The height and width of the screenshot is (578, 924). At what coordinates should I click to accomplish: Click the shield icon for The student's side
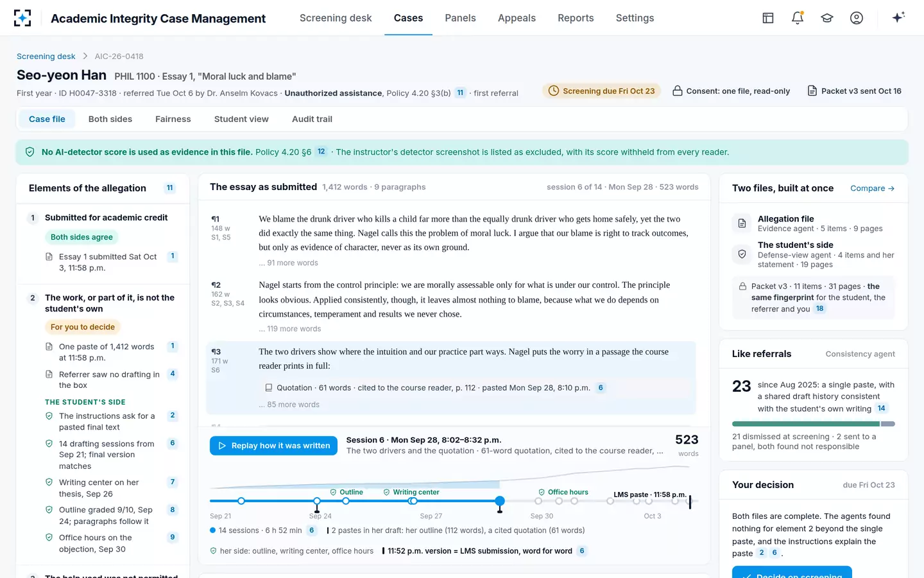tap(742, 254)
